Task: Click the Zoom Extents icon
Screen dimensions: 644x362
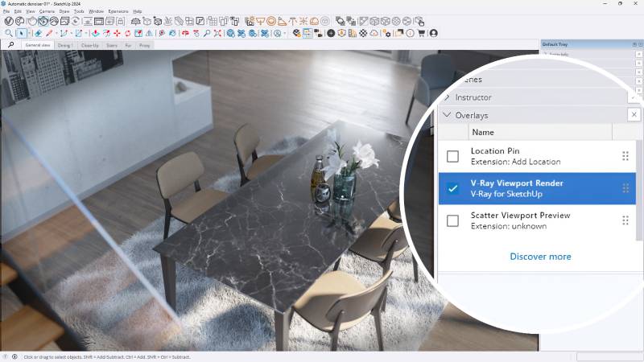Action: tap(218, 33)
